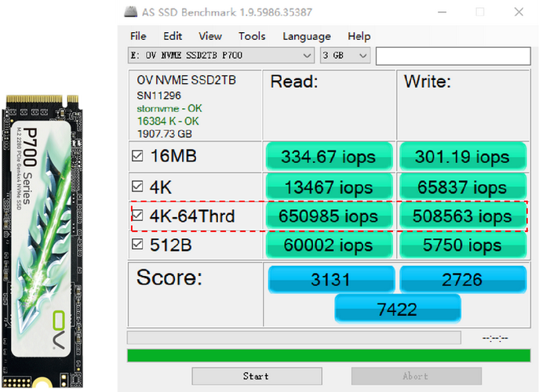The height and width of the screenshot is (392, 539).
Task: Open the Edit menu
Action: [173, 36]
